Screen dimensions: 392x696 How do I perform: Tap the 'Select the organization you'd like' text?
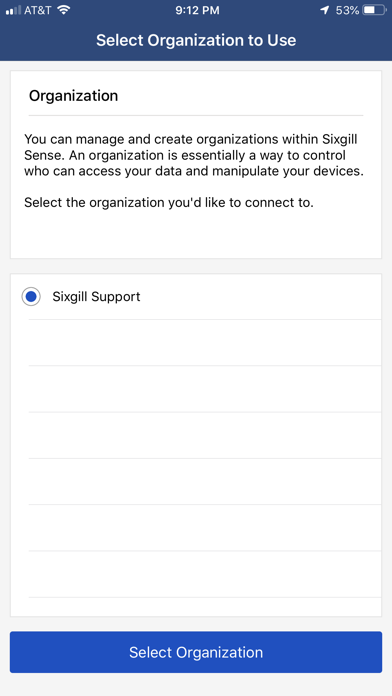169,203
